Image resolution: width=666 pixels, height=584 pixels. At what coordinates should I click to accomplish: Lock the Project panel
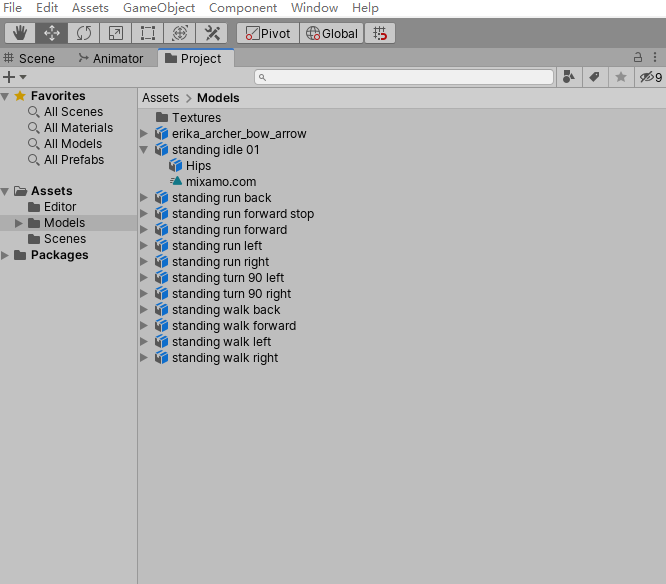tap(638, 57)
